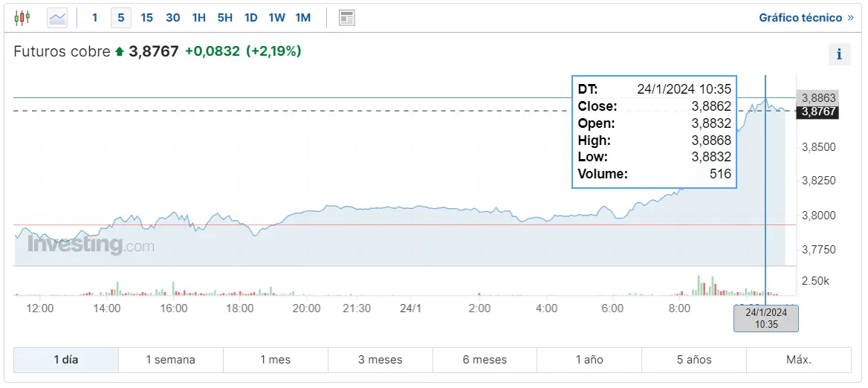
Task: Select the 15 minute interval
Action: [x=146, y=17]
